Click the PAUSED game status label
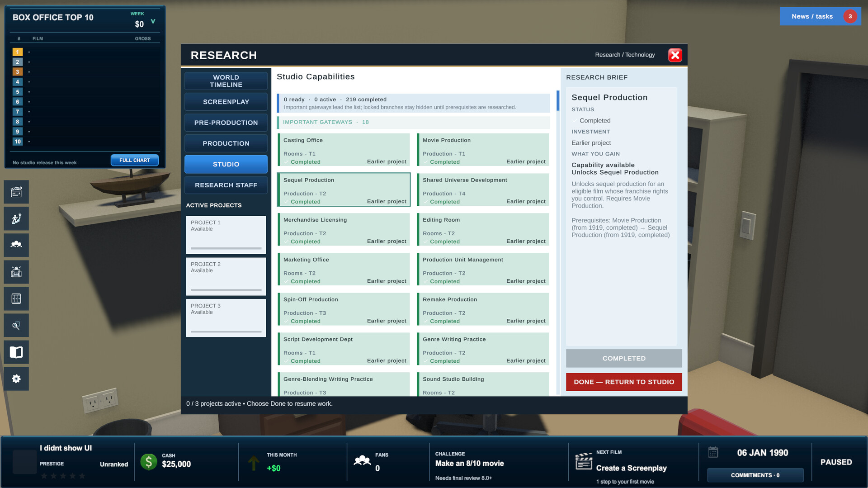Viewport: 868px width, 488px height. pyautogui.click(x=836, y=462)
